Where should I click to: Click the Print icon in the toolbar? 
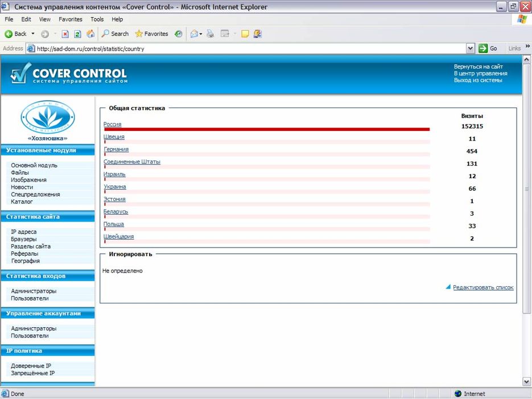click(x=209, y=34)
